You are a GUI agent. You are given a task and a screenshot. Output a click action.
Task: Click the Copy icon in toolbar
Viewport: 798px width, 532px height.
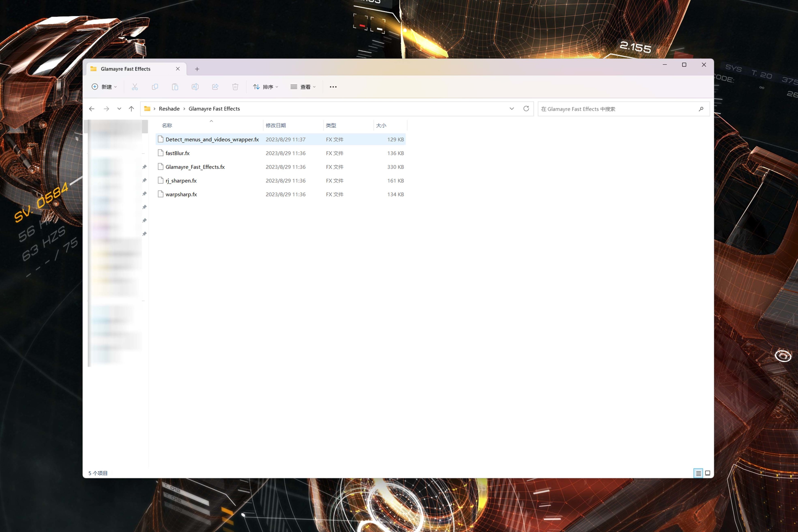pyautogui.click(x=155, y=87)
